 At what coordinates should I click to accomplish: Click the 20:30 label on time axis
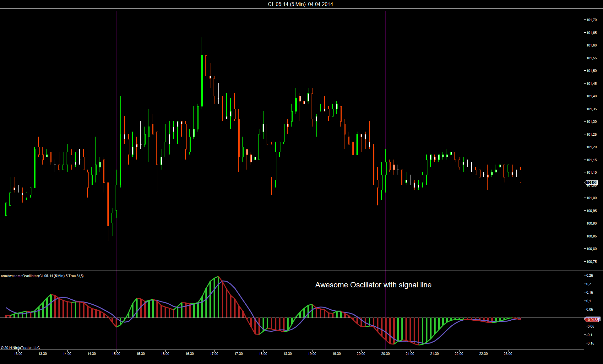(x=385, y=354)
